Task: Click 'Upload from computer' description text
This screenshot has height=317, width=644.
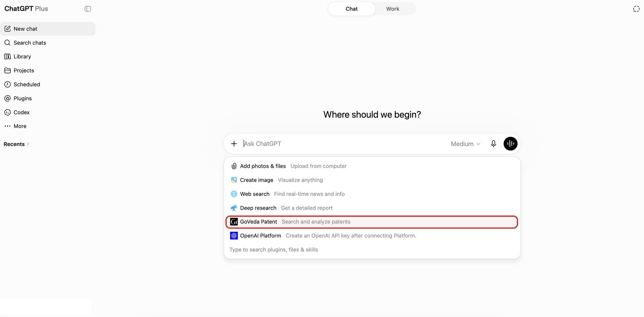Action: pyautogui.click(x=318, y=166)
